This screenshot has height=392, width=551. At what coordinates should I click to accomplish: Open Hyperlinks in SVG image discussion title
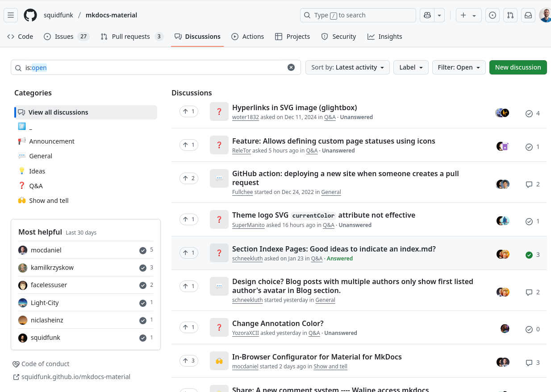pos(295,107)
